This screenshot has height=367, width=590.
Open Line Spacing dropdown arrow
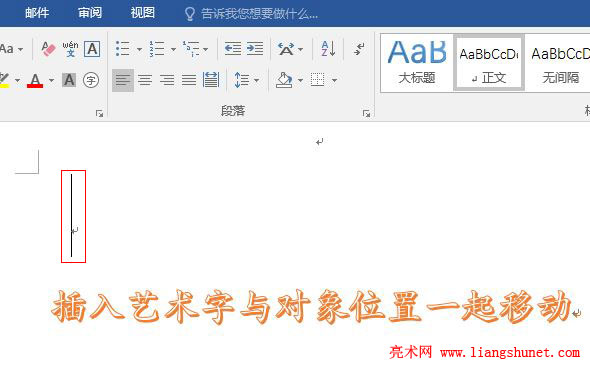pos(257,80)
